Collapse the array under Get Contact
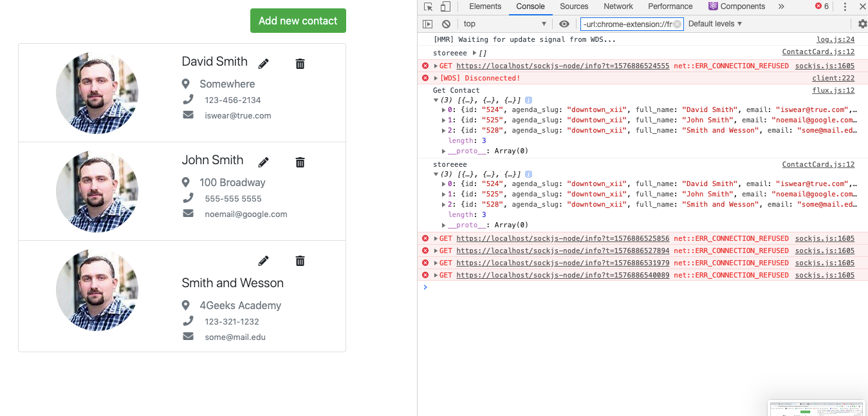 [436, 100]
